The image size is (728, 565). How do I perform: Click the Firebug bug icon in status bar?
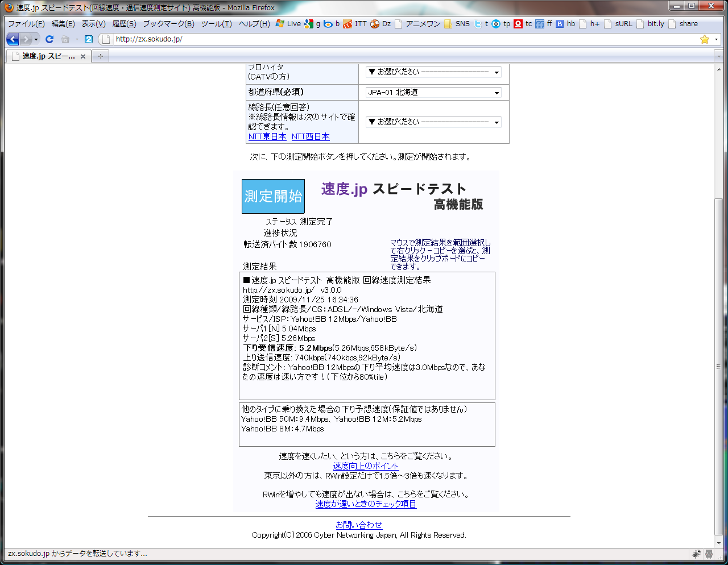pyautogui.click(x=696, y=554)
